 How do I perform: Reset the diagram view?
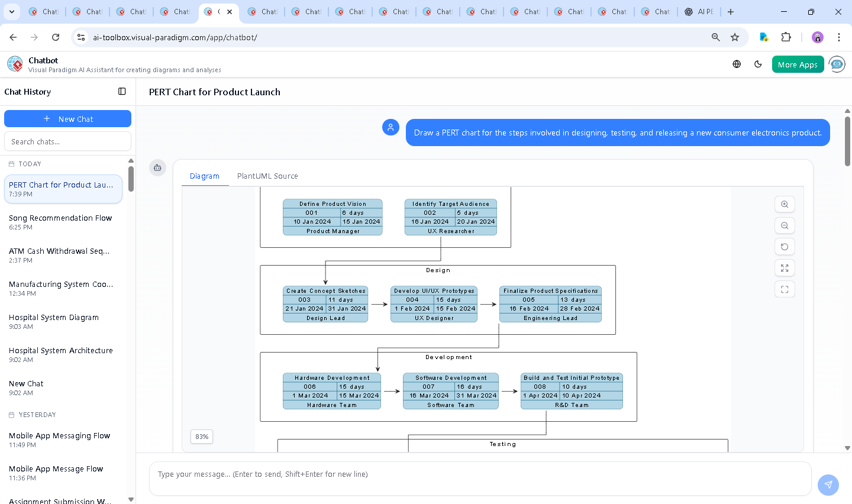785,247
